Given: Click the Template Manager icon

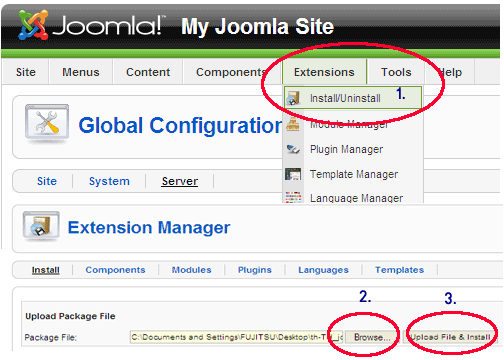Looking at the screenshot, I should [293, 174].
